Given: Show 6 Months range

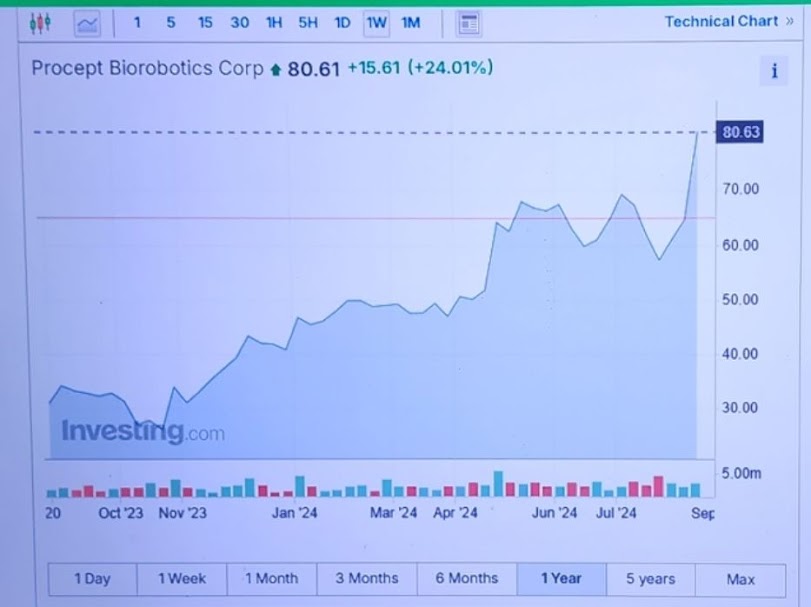Looking at the screenshot, I should (467, 579).
